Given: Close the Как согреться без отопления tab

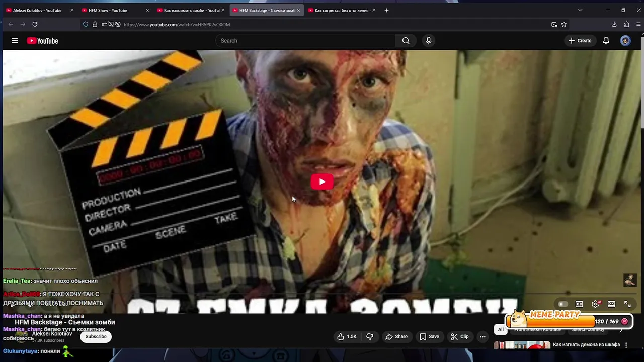Looking at the screenshot, I should (374, 10).
